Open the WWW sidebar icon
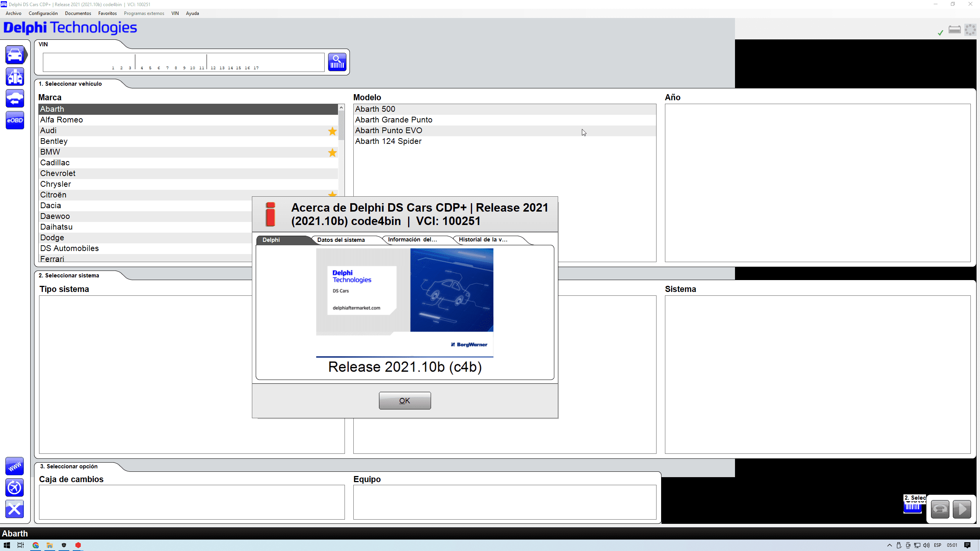The width and height of the screenshot is (980, 551). [15, 466]
